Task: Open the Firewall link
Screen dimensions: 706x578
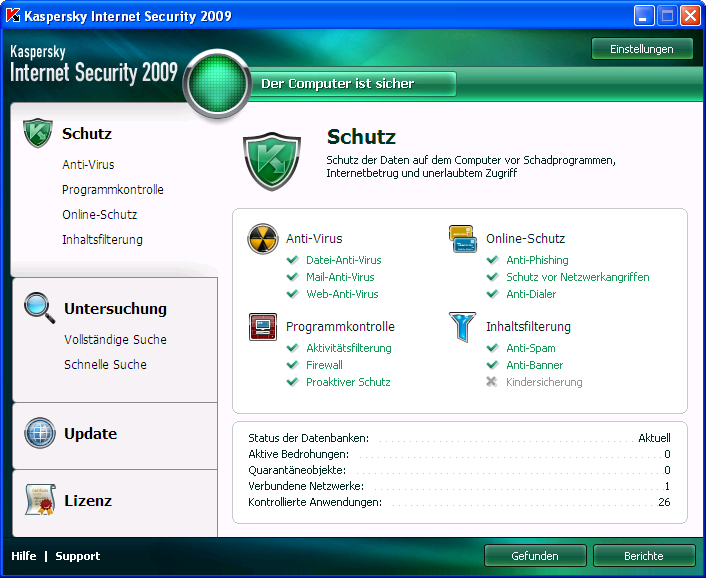Action: [x=324, y=365]
